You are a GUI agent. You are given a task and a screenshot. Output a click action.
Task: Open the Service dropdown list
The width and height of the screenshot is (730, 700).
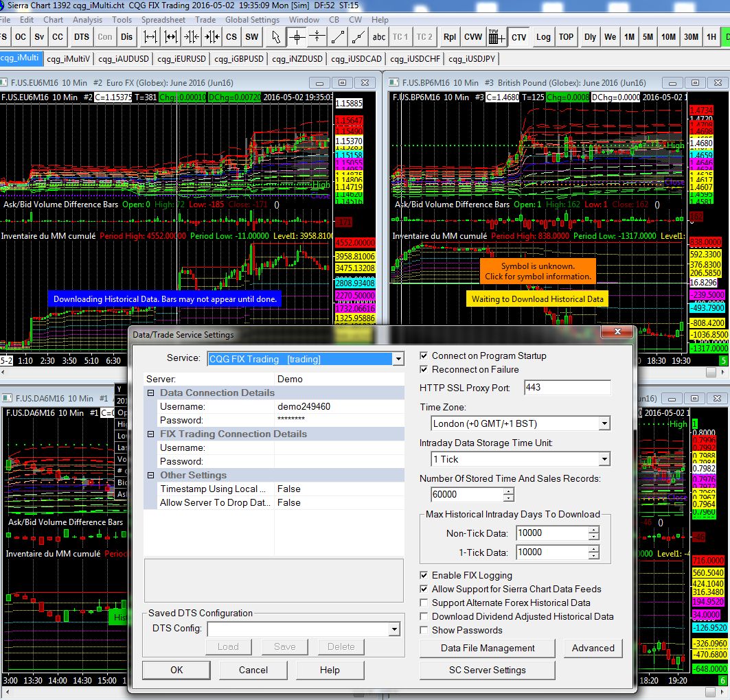[398, 359]
